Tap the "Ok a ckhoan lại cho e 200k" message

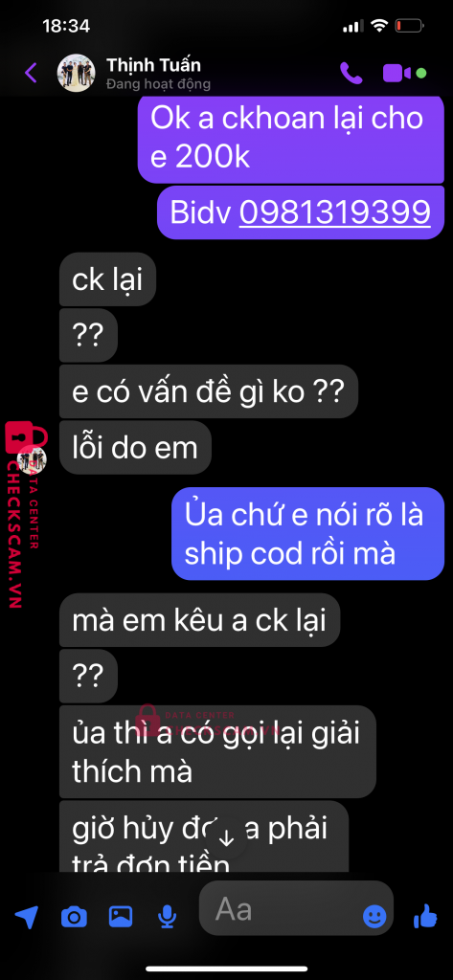tap(291, 138)
